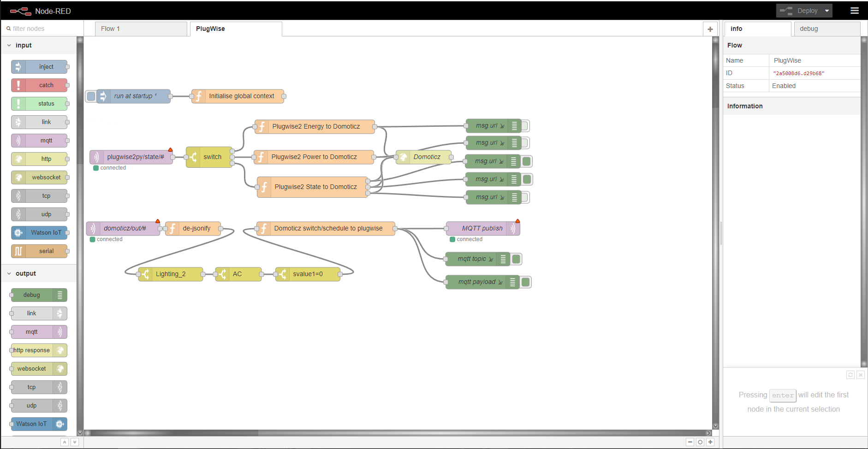Select the output tcp node in palette
Image resolution: width=868 pixels, height=449 pixels.
[x=39, y=387]
